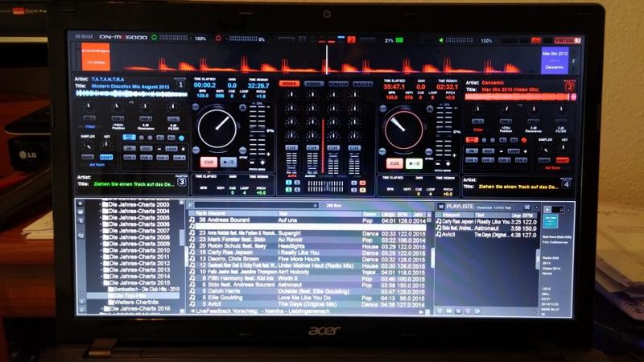The width and height of the screenshot is (644, 362).
Task: Click the search magnifier icon
Action: tap(190, 205)
